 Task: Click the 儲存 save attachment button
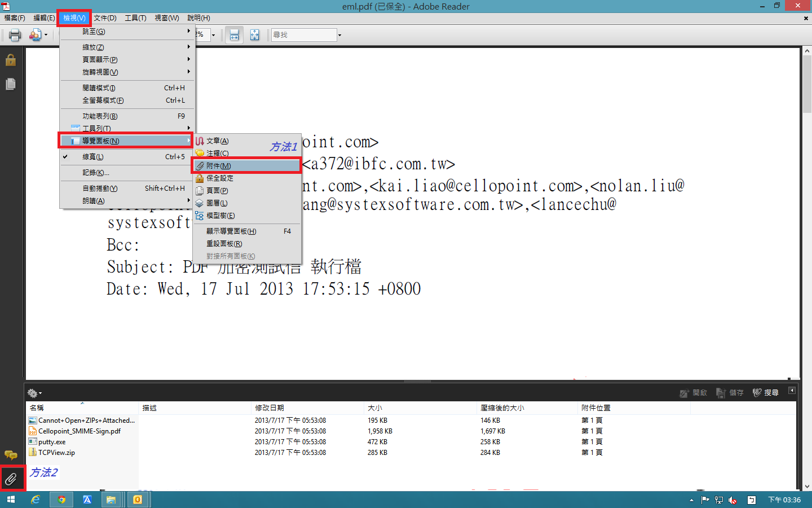point(730,393)
